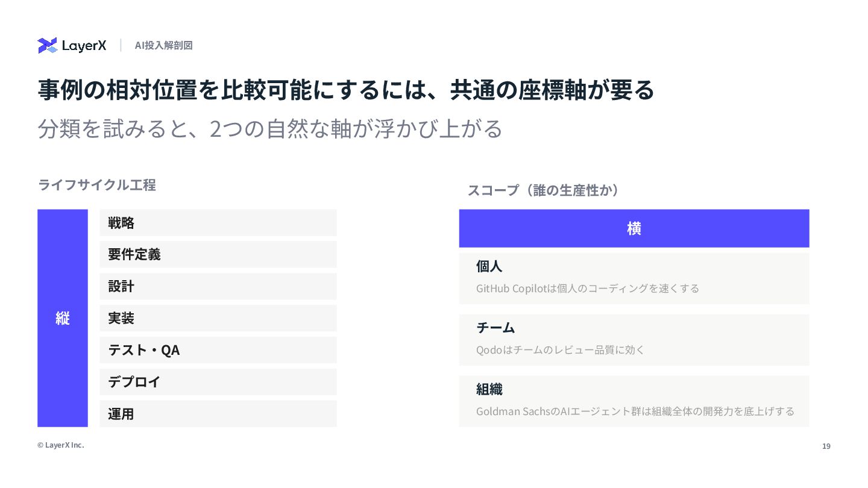Click the blue 横 header bar
The height and width of the screenshot is (488, 868).
tap(634, 228)
